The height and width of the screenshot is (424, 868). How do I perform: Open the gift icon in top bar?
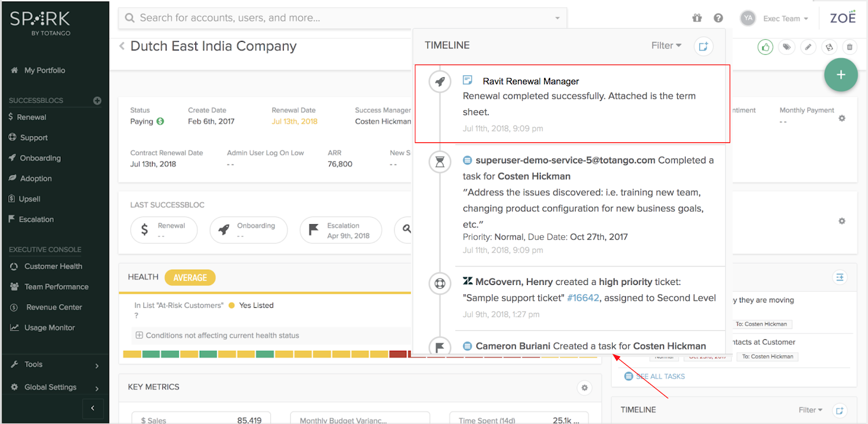click(697, 18)
